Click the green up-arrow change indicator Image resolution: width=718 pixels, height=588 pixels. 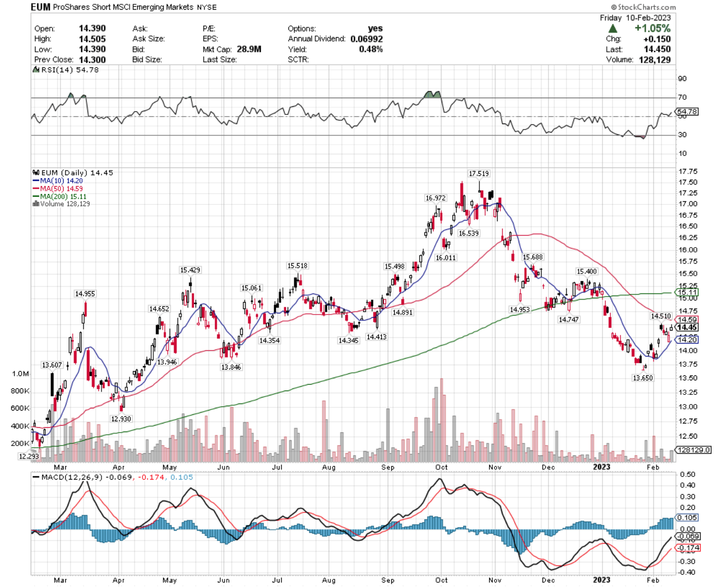click(x=613, y=29)
